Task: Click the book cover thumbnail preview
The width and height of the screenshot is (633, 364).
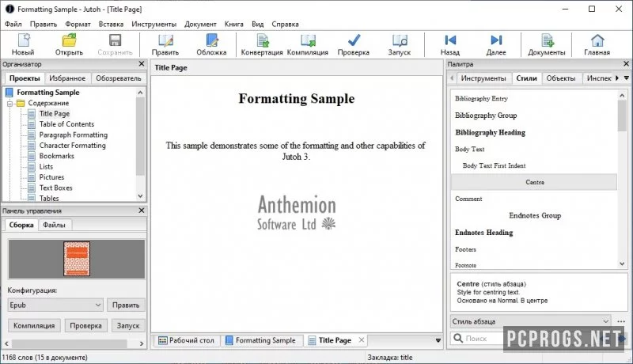Action: pyautogui.click(x=77, y=259)
